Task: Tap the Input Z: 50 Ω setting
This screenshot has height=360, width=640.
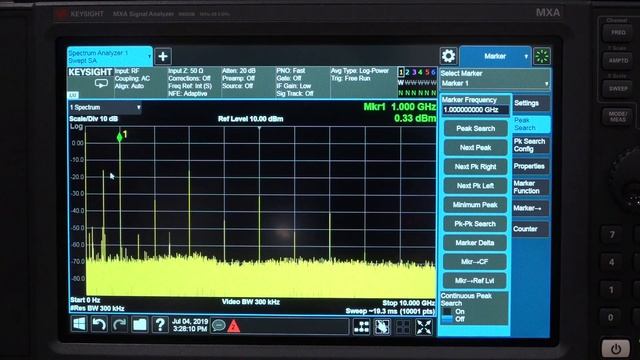Action: [x=186, y=71]
